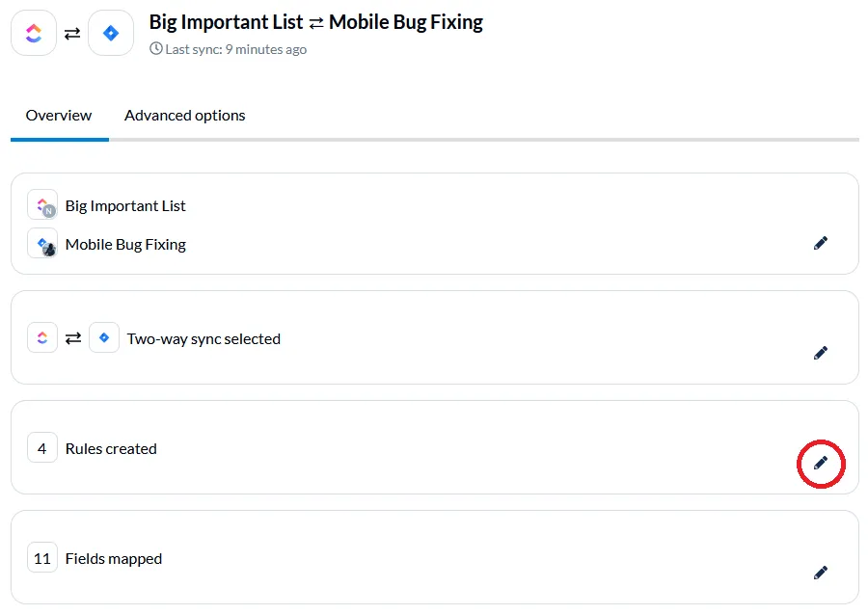Viewport: 868px width, 614px height.
Task: Click the clock icon beside Last sync
Action: tap(156, 49)
